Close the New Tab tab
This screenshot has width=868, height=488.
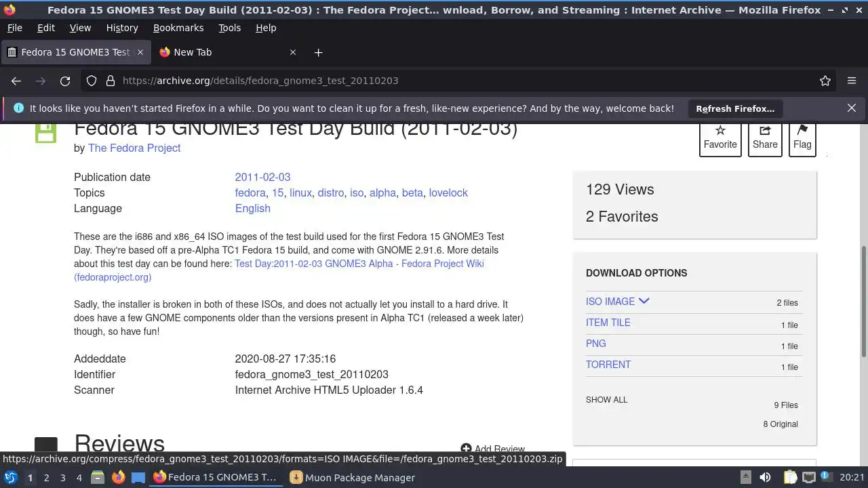[293, 52]
